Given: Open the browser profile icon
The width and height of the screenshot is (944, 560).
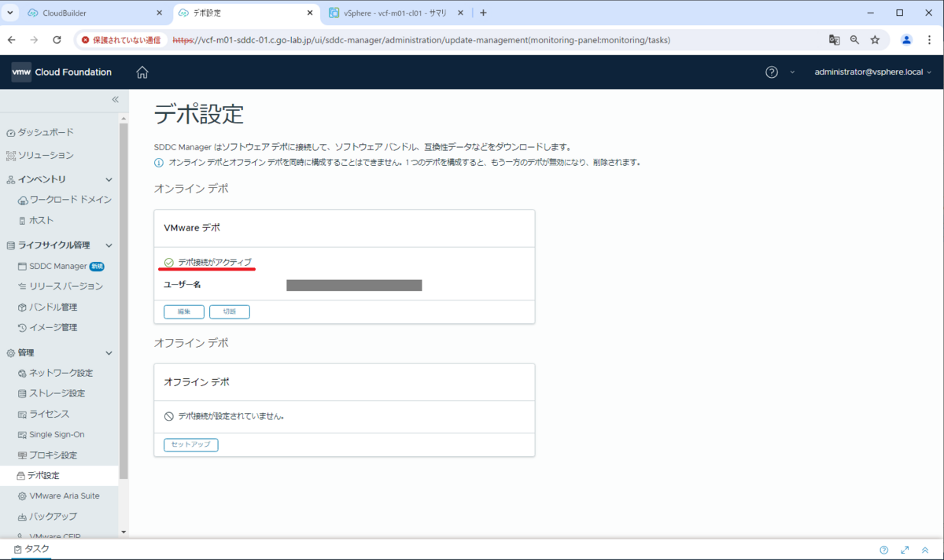Looking at the screenshot, I should click(906, 40).
